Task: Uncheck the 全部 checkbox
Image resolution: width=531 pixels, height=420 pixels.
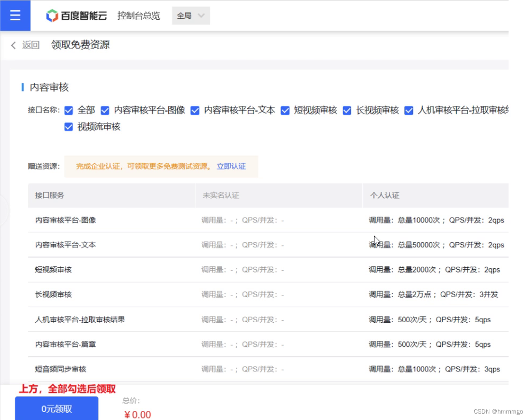Action: [69, 111]
